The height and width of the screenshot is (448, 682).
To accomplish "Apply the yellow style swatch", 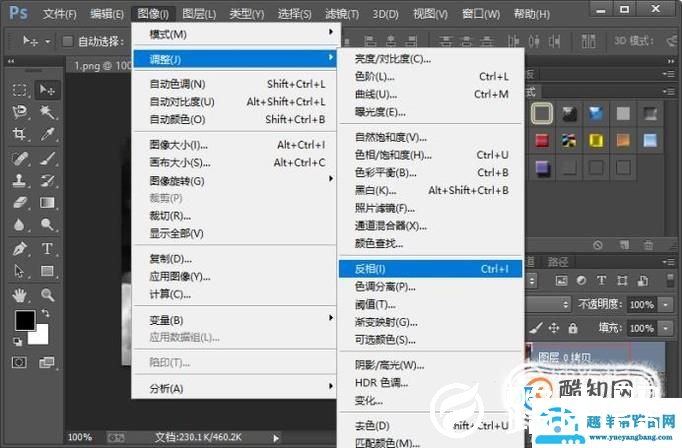I will click(x=596, y=140).
